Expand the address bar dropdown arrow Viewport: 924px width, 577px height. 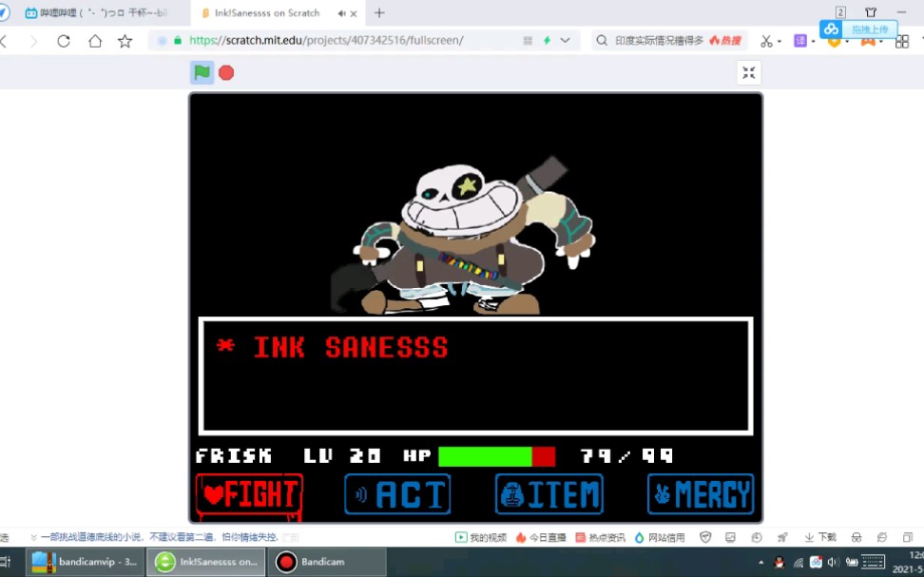click(565, 41)
